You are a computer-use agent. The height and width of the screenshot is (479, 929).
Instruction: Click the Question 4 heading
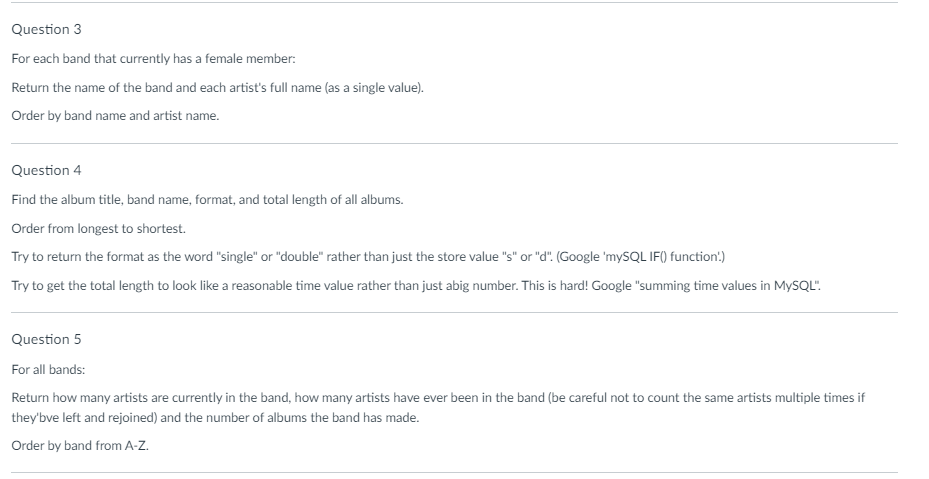46,171
